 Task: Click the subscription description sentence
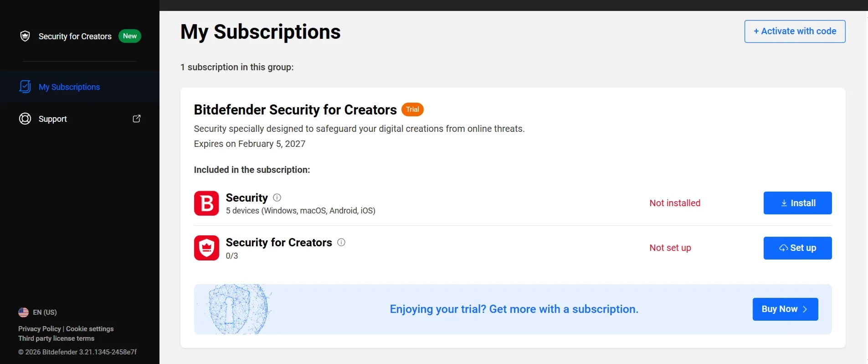click(x=360, y=129)
